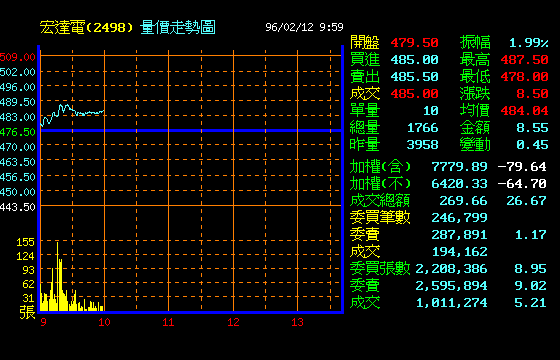Click yesterday's volume 3958
Viewport: 560px width, 360px height.
point(422,144)
